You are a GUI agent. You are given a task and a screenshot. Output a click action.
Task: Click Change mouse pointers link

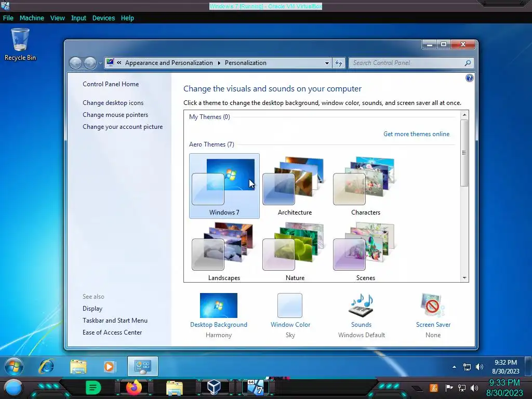pos(115,115)
